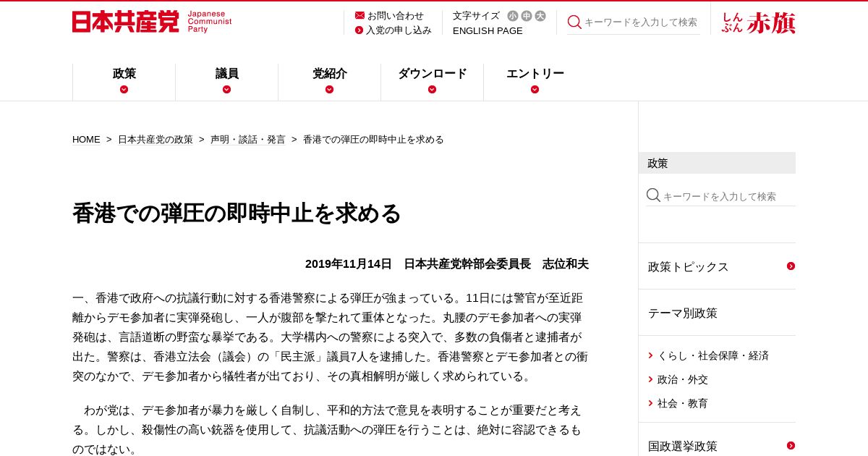
Task: Click the chevron under エントリー menu
Action: tap(535, 90)
